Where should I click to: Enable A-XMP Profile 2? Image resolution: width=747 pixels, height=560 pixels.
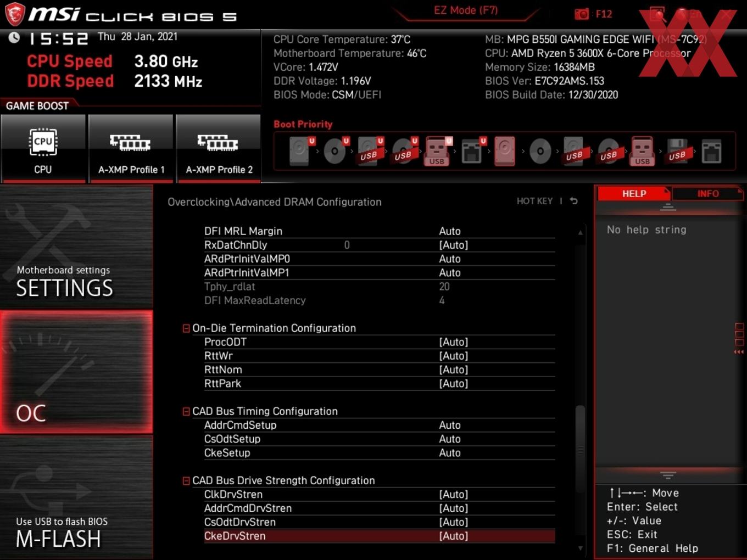click(x=219, y=148)
